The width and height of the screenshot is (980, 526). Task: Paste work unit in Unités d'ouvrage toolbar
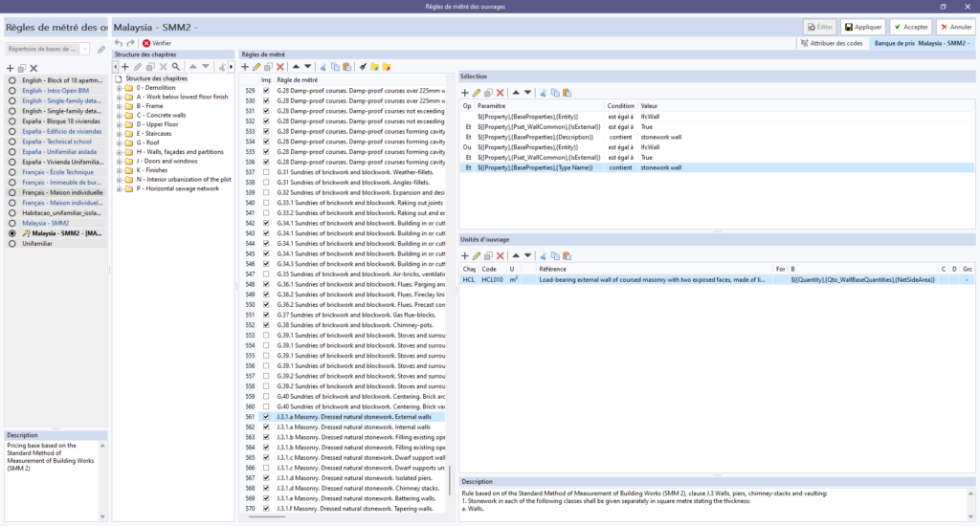pos(567,255)
